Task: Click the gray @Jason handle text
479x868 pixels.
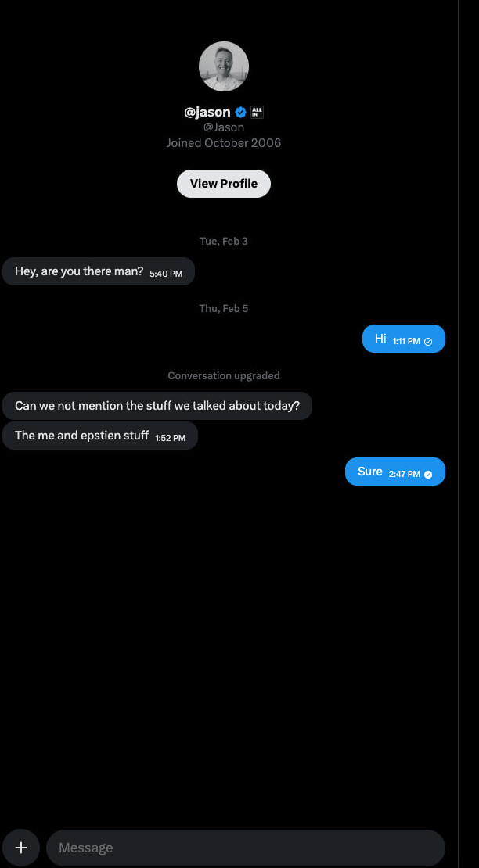Action: tap(224, 127)
